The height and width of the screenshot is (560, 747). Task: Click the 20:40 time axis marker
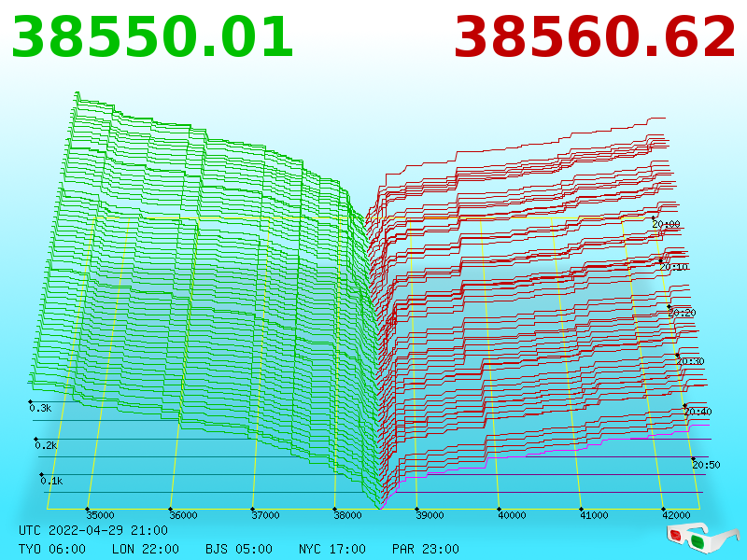pyautogui.click(x=698, y=412)
